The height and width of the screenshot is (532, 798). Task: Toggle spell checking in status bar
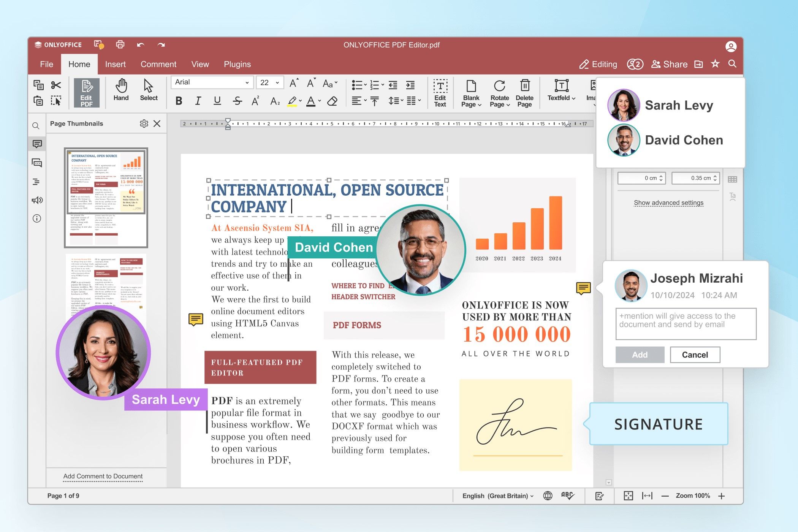coord(568,496)
